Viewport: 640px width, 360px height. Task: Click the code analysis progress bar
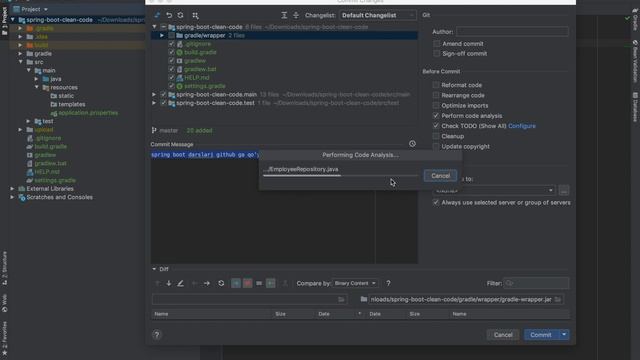340,176
